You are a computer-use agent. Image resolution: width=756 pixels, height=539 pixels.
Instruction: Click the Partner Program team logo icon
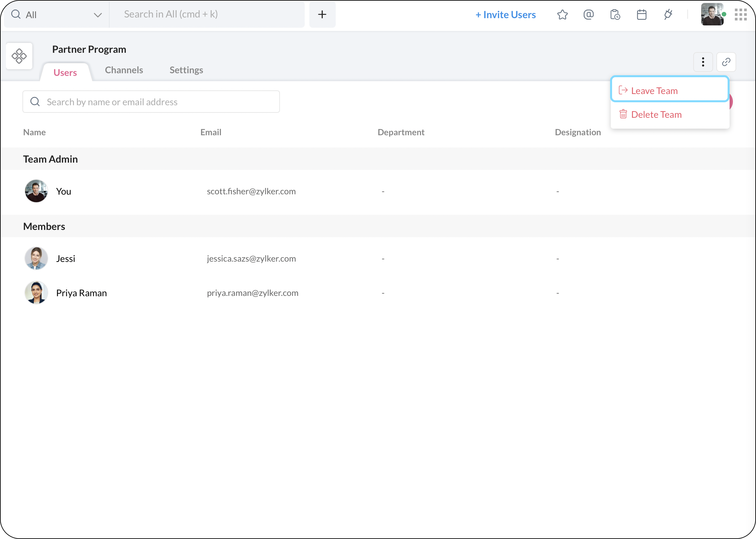pos(19,56)
